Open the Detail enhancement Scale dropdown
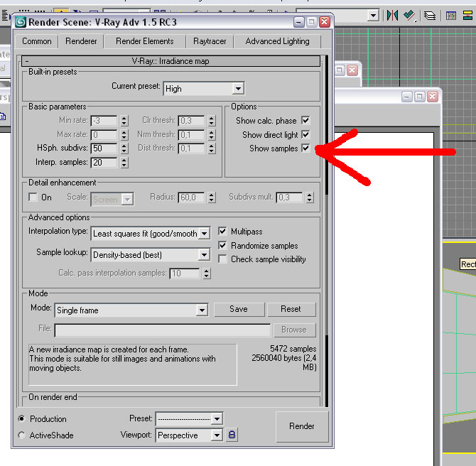476x466 pixels. 127,200
